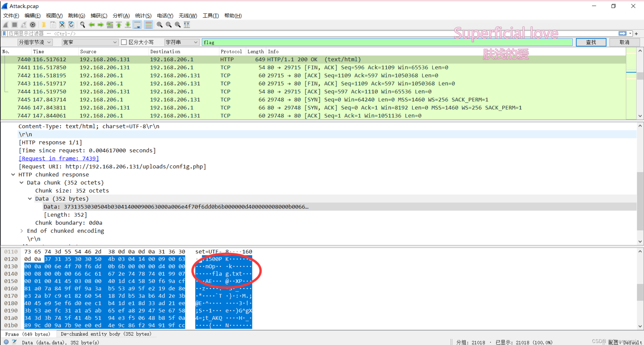Open filter history dropdown arrow

630,34
